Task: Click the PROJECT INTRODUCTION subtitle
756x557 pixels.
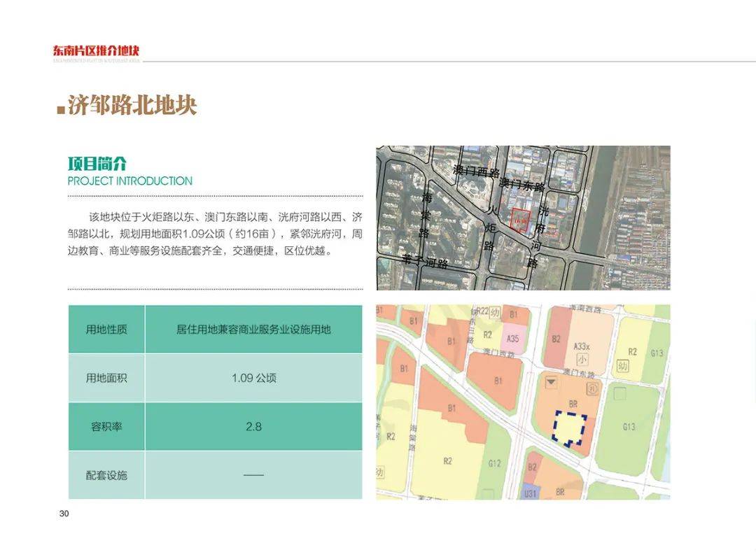Action: (x=129, y=181)
